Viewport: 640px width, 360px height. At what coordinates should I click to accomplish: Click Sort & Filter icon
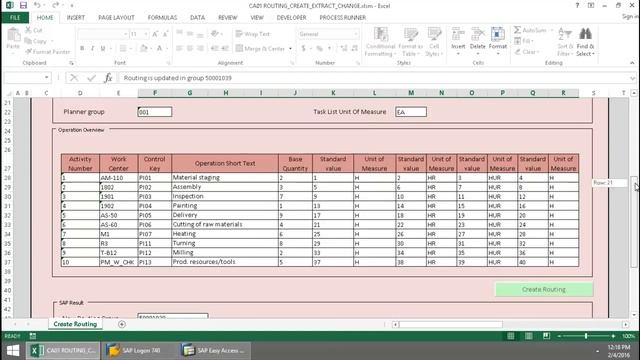click(x=565, y=34)
